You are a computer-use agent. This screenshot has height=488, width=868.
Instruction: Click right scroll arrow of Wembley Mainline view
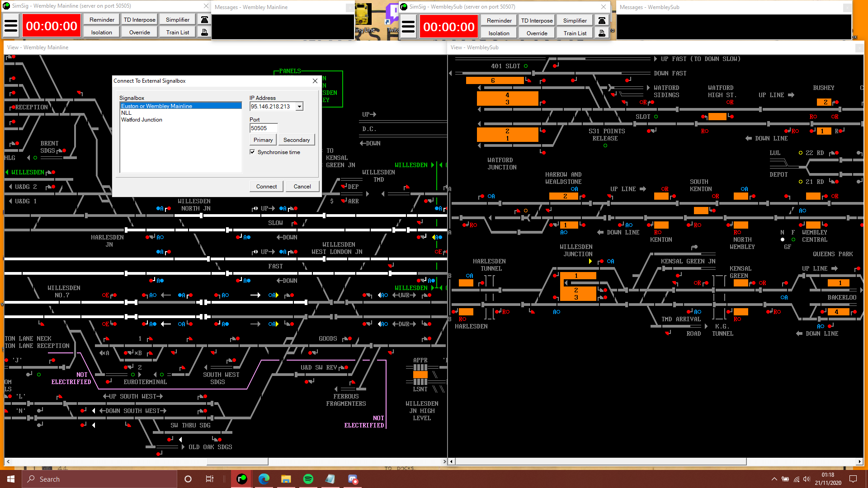(x=444, y=461)
